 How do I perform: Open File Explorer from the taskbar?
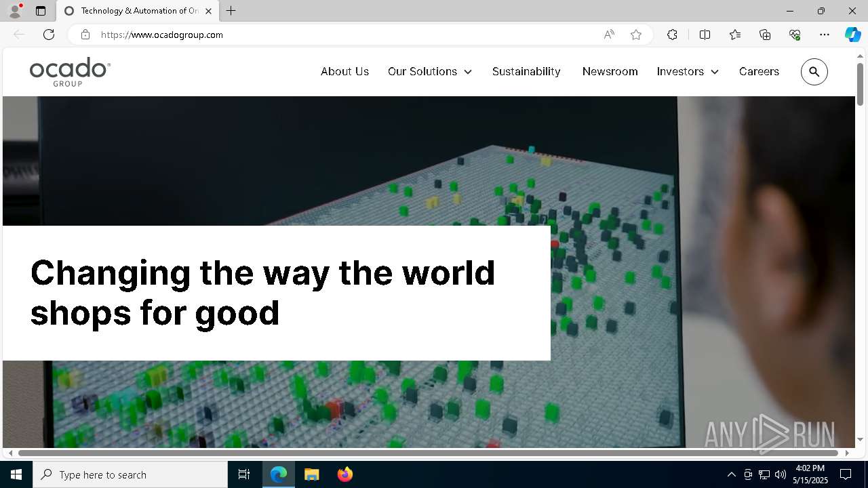tap(311, 474)
